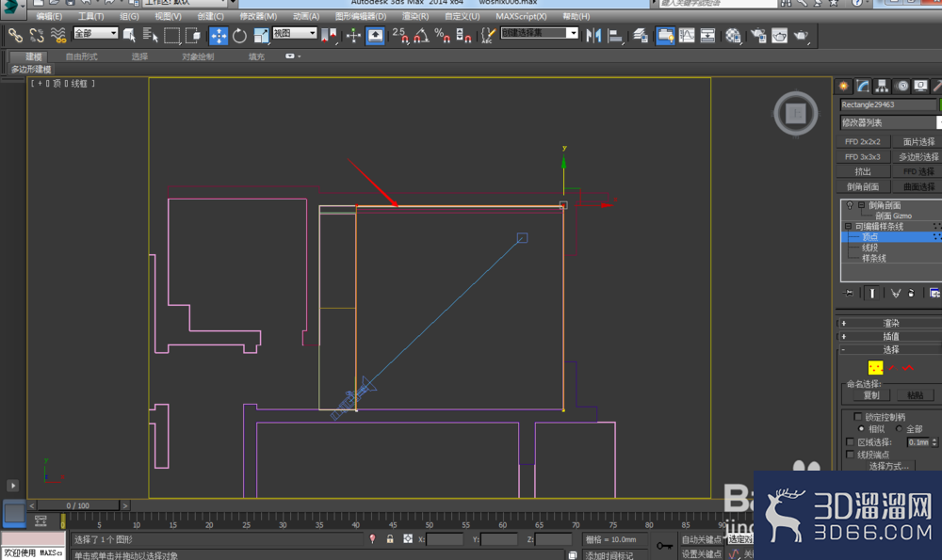Open reference coordinate '视图' dropdown

[x=294, y=33]
